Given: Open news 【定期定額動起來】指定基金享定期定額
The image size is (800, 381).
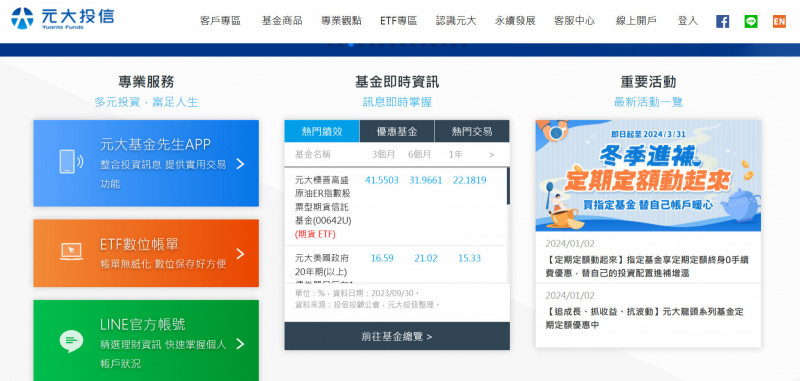Looking at the screenshot, I should pos(646,266).
